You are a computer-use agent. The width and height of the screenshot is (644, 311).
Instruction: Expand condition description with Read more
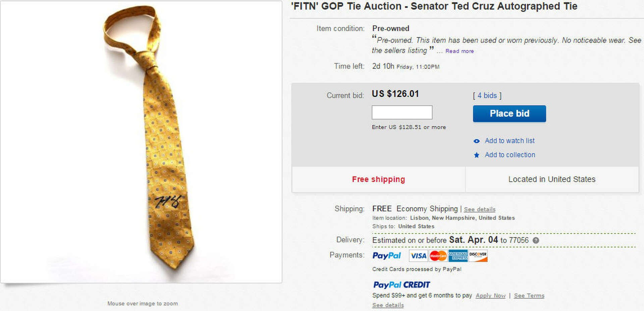coord(460,51)
